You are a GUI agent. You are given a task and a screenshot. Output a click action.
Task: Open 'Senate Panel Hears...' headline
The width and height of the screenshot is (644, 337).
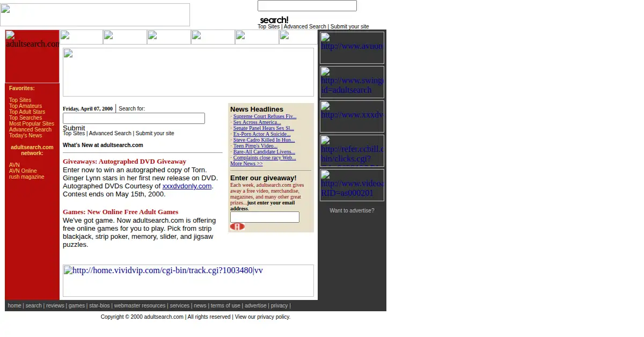[x=264, y=128]
